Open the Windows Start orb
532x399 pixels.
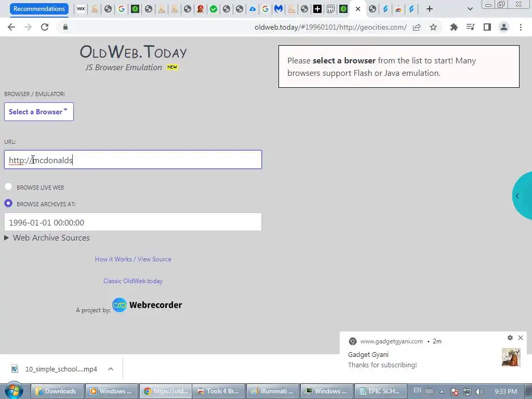coord(14,391)
